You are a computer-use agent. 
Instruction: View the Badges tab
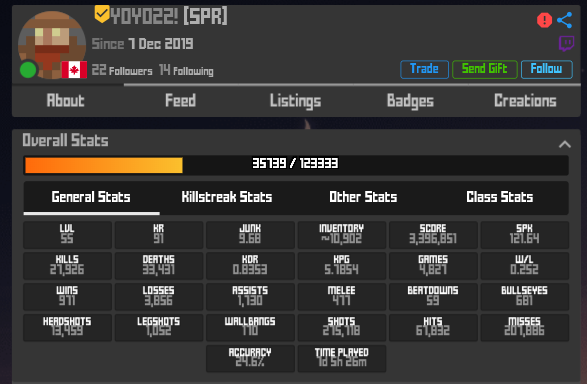pyautogui.click(x=410, y=101)
